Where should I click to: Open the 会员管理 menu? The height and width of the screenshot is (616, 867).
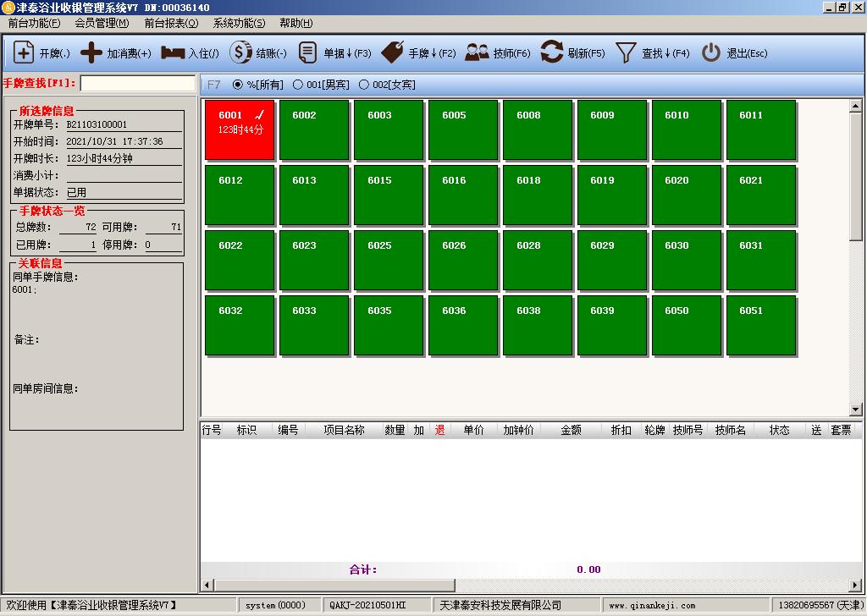tap(102, 23)
